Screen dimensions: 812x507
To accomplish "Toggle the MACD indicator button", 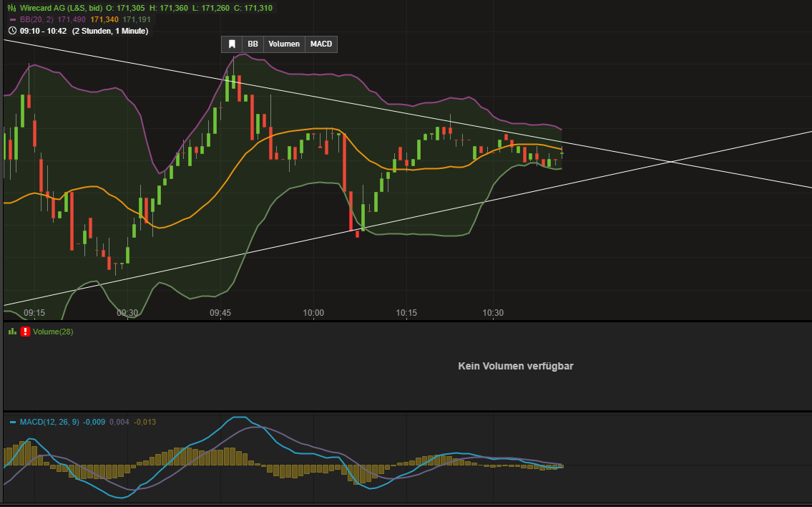I will tap(321, 44).
